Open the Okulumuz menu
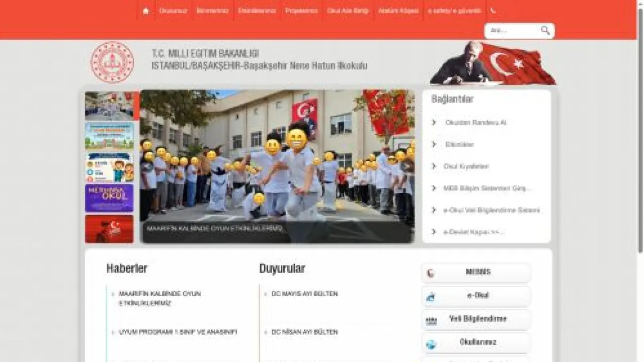This screenshot has width=644, height=362. pyautogui.click(x=173, y=11)
